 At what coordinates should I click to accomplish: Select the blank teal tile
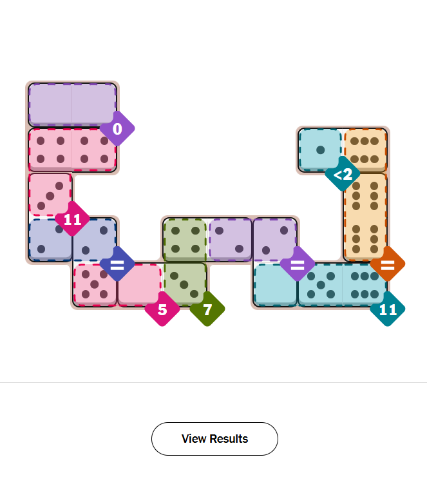(x=275, y=284)
